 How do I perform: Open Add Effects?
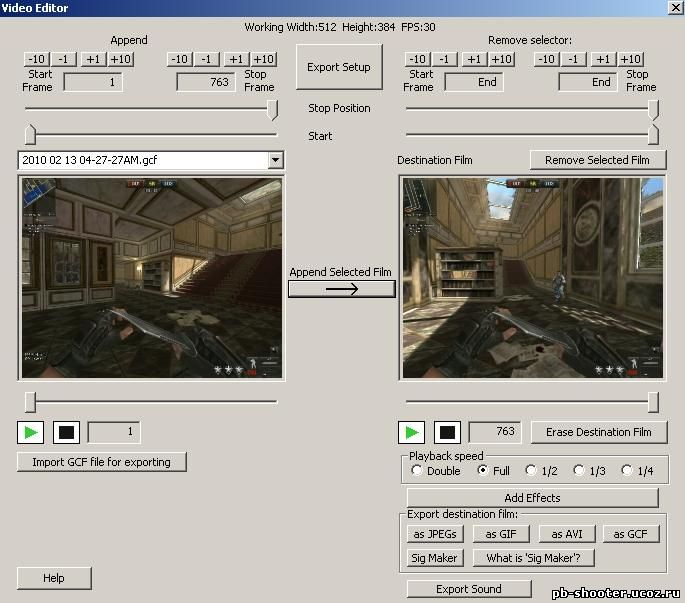click(x=533, y=498)
